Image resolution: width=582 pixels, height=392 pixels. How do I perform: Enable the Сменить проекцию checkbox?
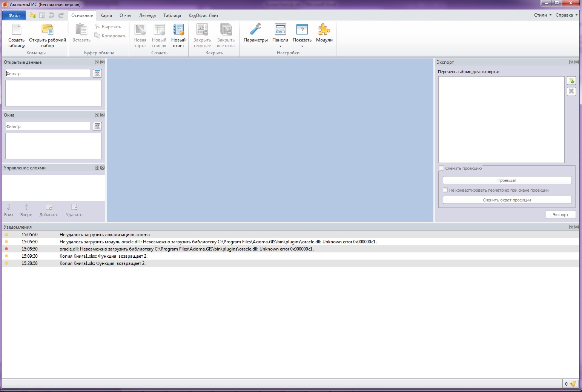point(441,168)
